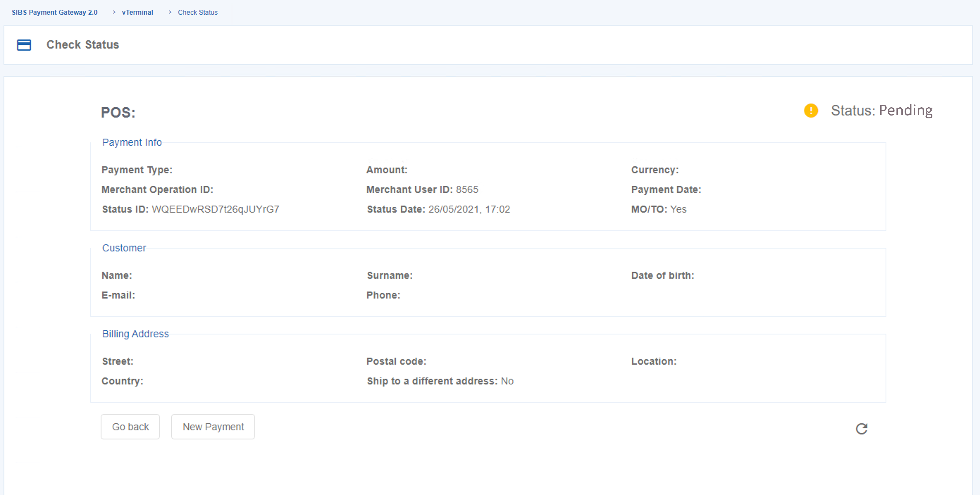The image size is (980, 495).
Task: Click the New Payment button
Action: (213, 427)
